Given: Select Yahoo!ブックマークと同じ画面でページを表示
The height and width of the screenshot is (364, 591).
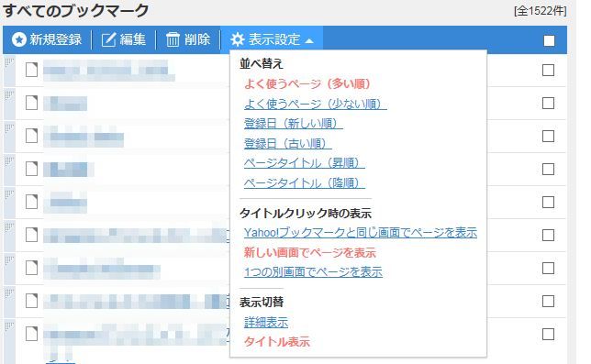Looking at the screenshot, I should (361, 233).
